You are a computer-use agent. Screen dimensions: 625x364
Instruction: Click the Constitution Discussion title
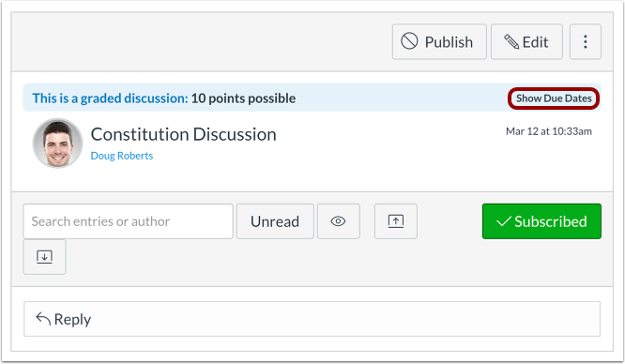click(x=183, y=134)
